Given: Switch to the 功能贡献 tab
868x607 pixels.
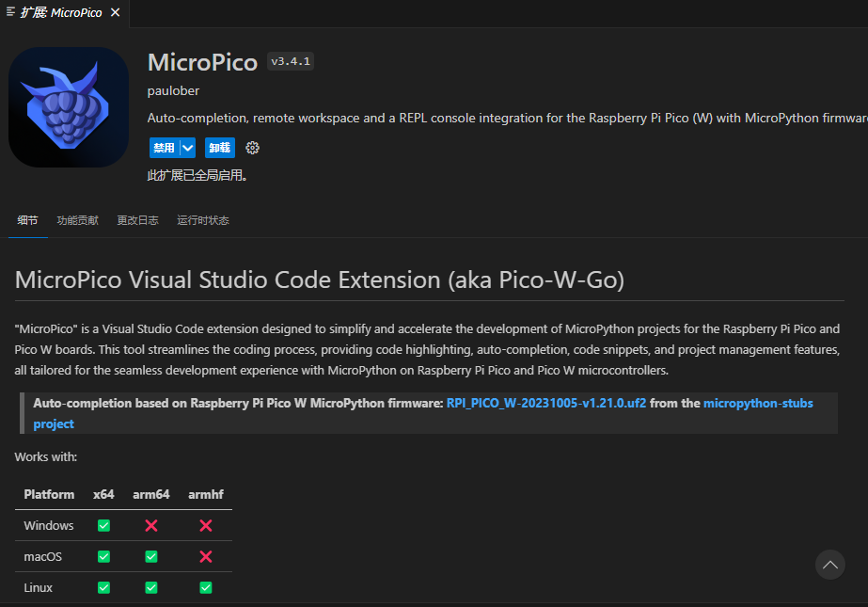Looking at the screenshot, I should (x=77, y=220).
